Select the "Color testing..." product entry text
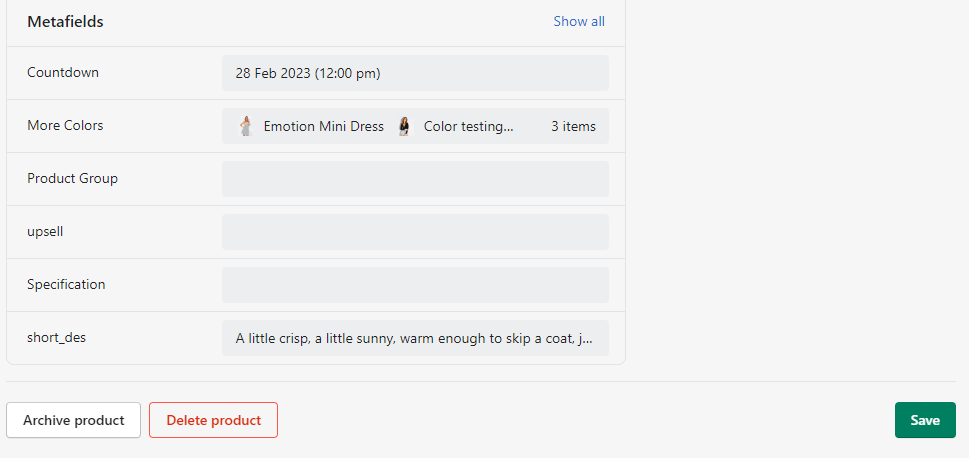 point(468,127)
